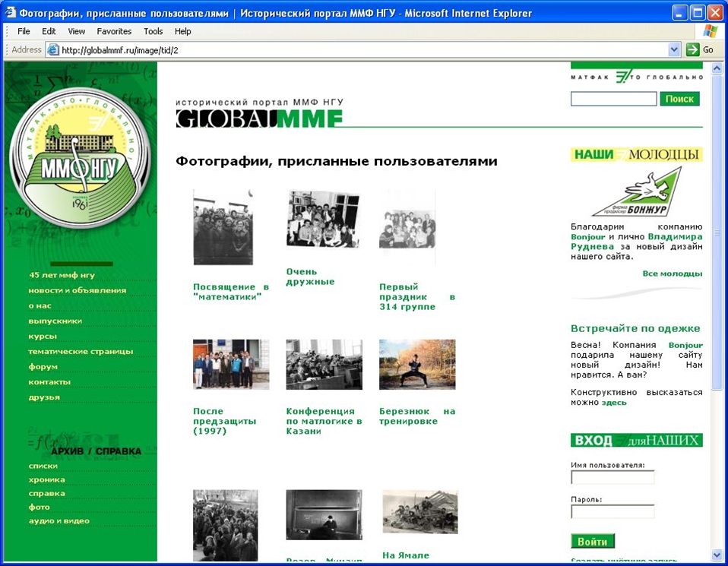
Task: Open the 'фото' archive link
Action: (39, 507)
